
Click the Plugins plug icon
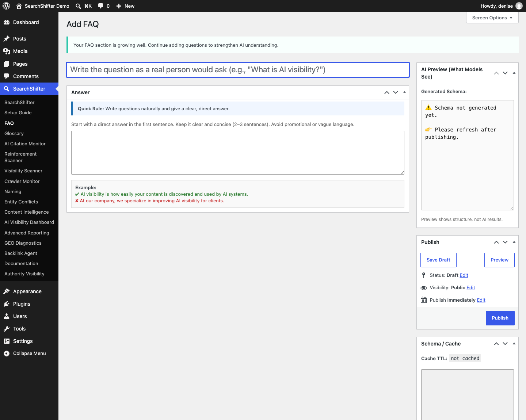(7, 304)
